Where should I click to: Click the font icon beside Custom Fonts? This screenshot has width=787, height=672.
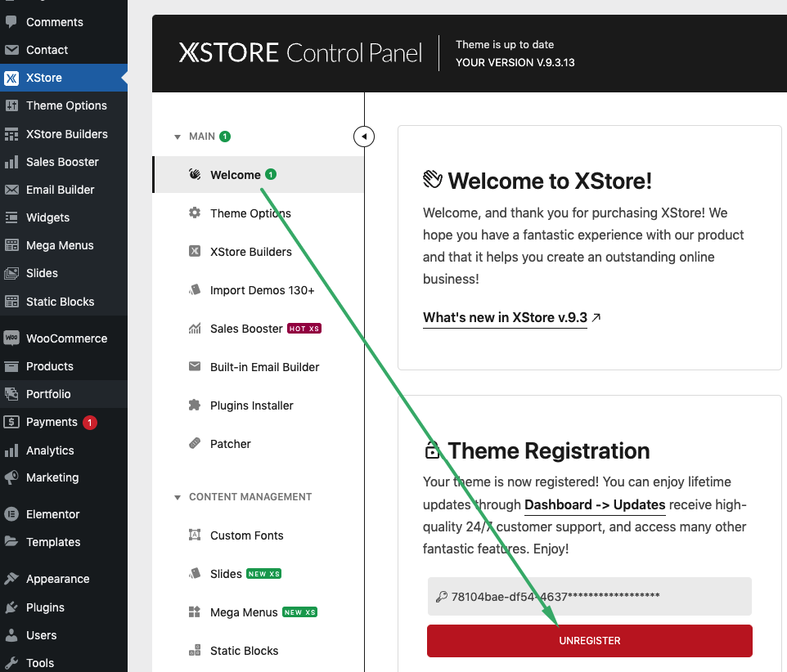(x=195, y=535)
